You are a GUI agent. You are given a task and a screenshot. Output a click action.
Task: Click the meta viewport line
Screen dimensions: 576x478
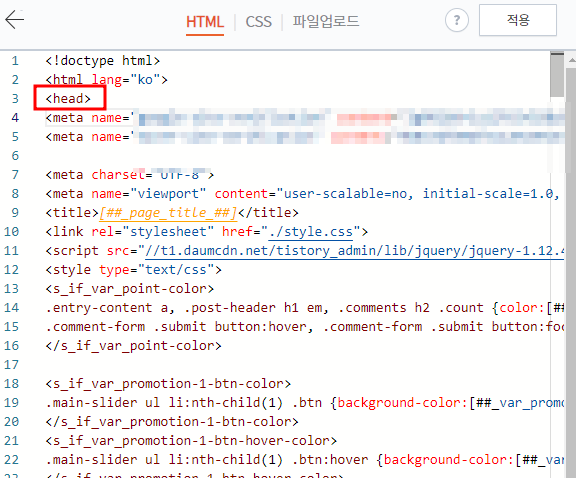[x=302, y=194]
